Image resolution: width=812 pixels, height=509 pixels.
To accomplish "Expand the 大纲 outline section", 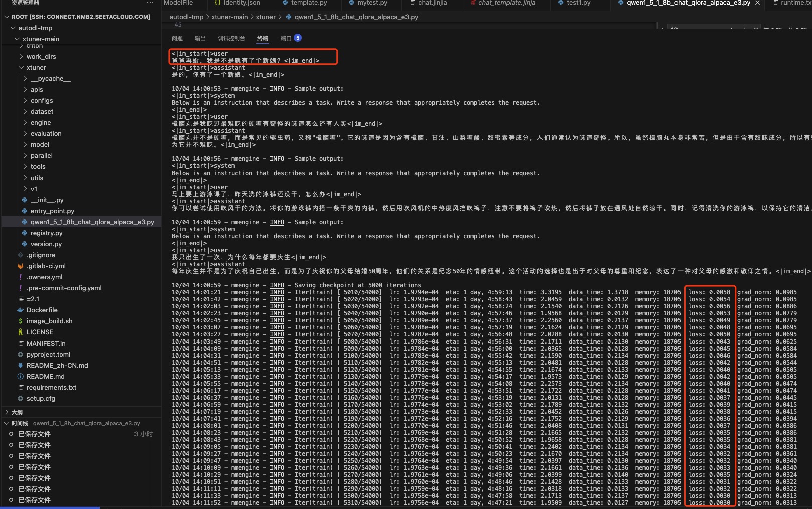I will click(7, 412).
